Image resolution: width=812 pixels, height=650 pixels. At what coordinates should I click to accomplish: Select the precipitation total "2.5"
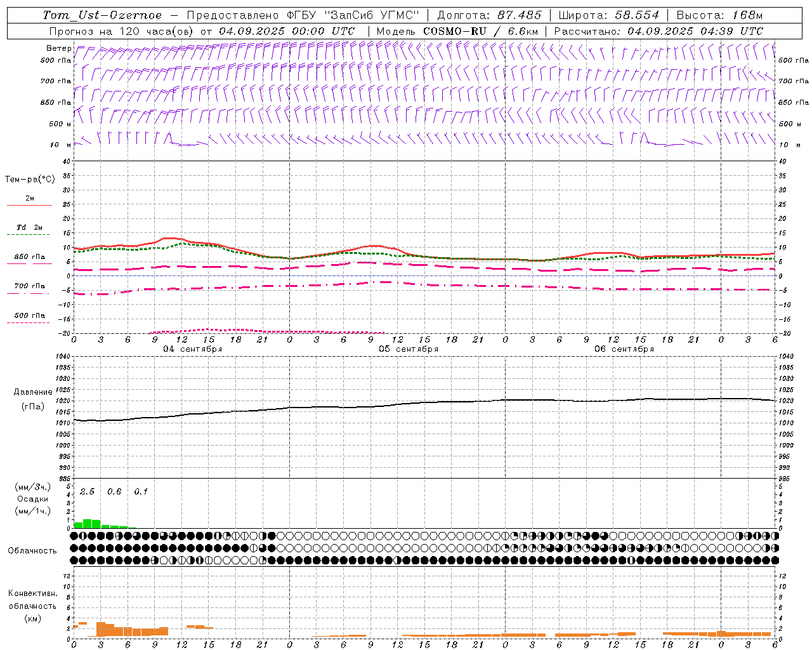pyautogui.click(x=87, y=491)
